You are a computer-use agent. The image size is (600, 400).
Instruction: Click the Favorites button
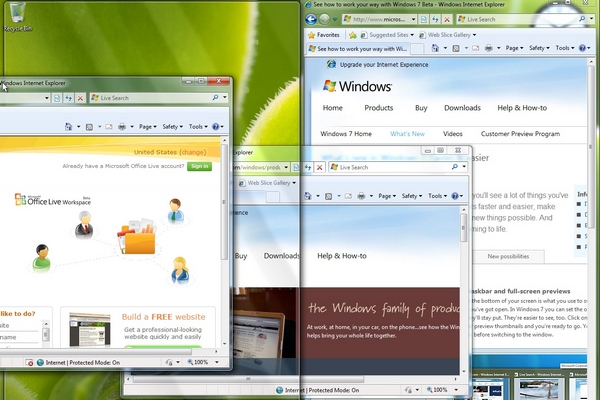(x=324, y=35)
